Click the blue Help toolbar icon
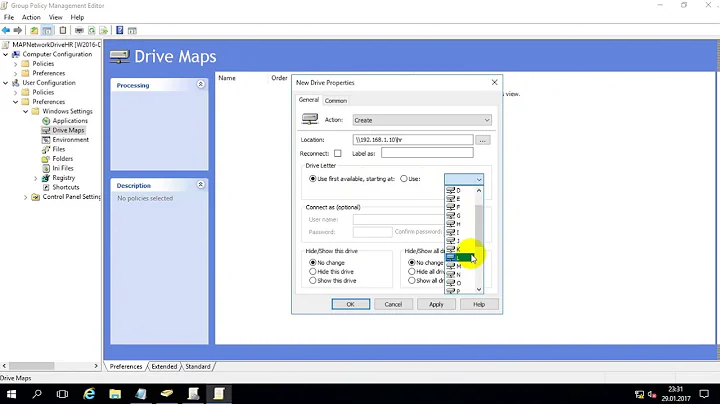Viewport: 720px width, 404px height. click(x=120, y=30)
